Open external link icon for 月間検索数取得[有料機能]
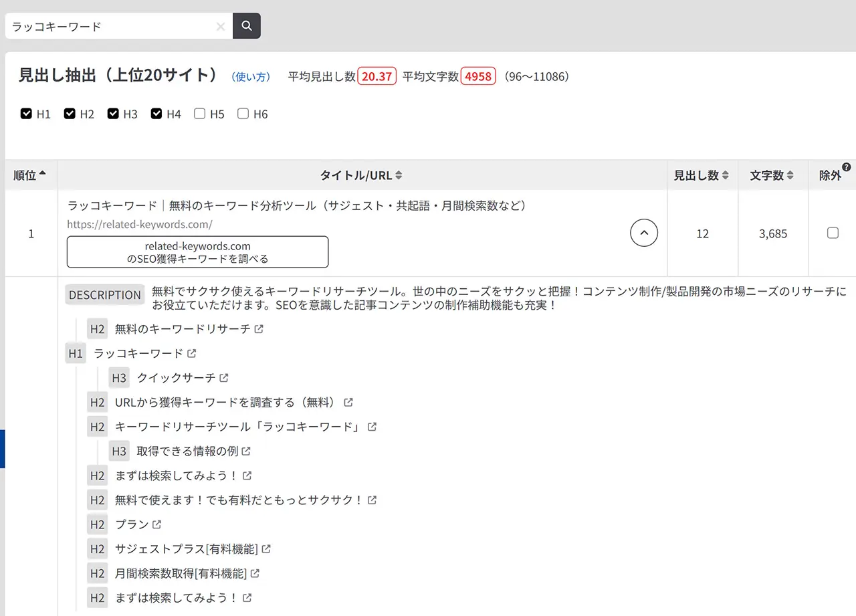The width and height of the screenshot is (856, 616). [x=255, y=573]
